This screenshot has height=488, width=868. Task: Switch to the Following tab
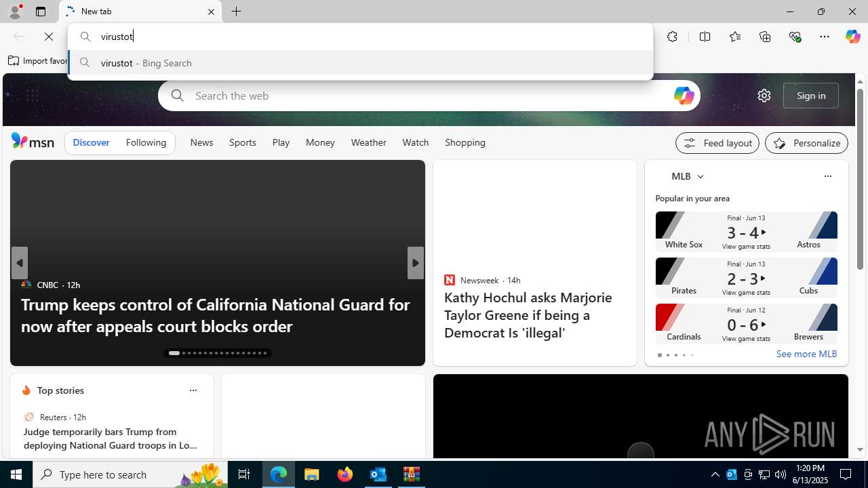coord(146,142)
